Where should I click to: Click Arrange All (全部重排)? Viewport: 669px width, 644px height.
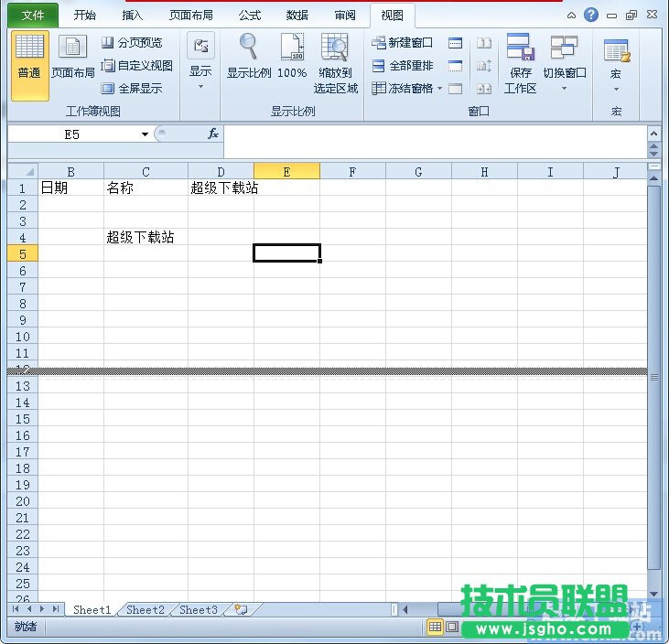(403, 65)
